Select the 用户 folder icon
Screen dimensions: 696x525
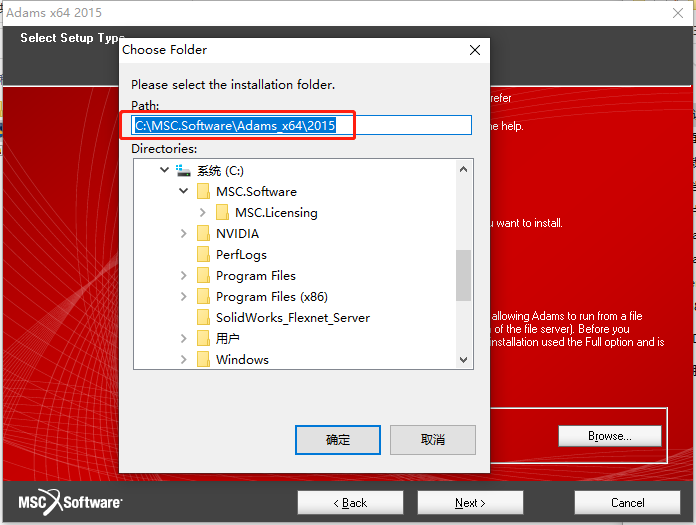(203, 338)
